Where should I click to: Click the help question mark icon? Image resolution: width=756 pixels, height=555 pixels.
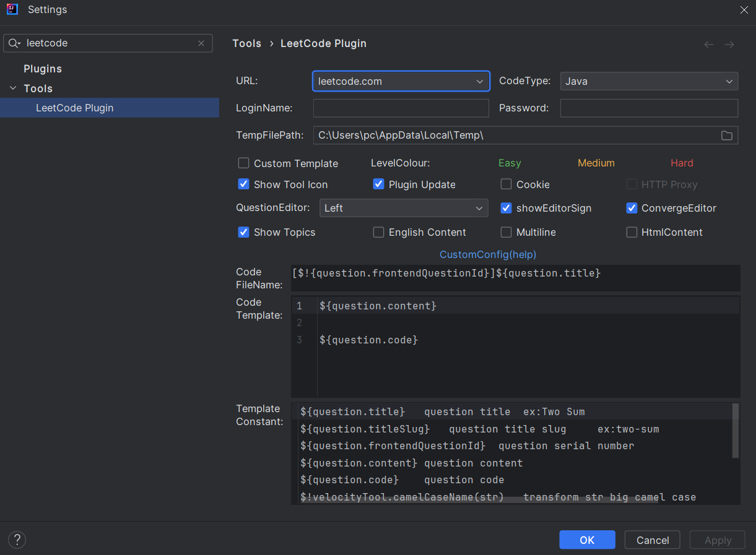(x=17, y=540)
